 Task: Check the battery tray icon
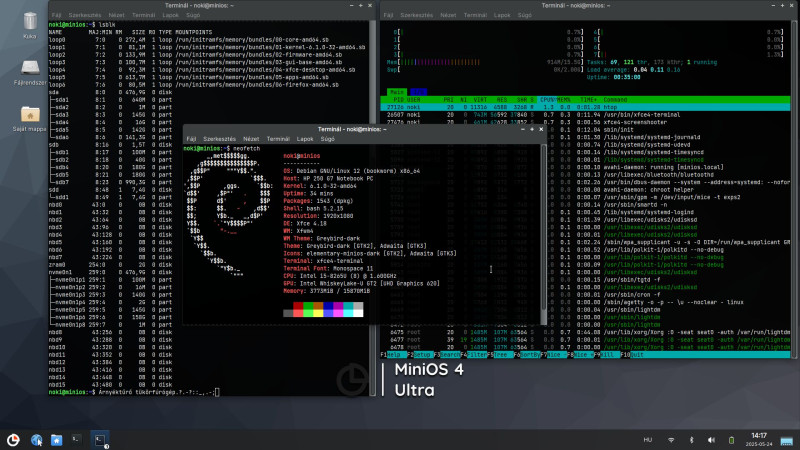pyautogui.click(x=731, y=440)
